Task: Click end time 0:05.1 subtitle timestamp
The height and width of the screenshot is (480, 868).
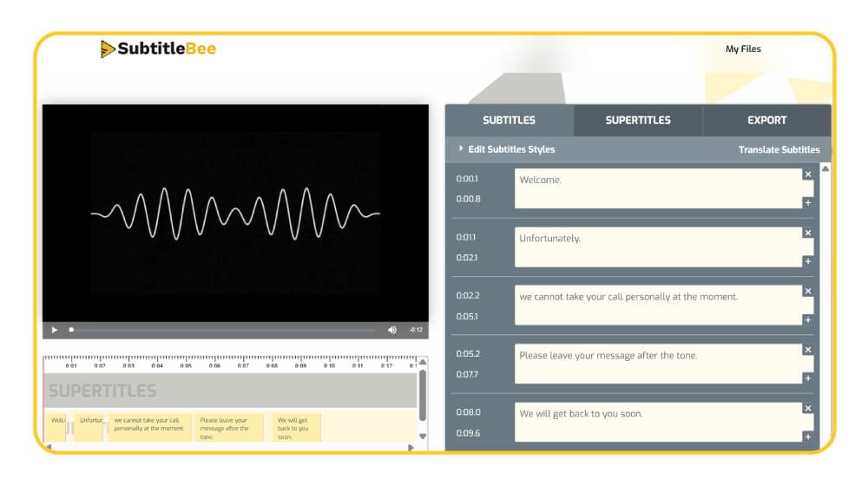Action: pos(467,316)
